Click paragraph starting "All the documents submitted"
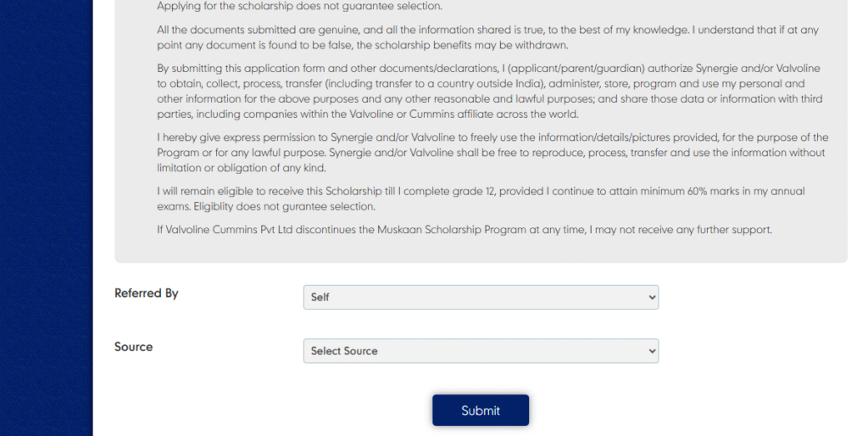868x436 pixels. (487, 37)
